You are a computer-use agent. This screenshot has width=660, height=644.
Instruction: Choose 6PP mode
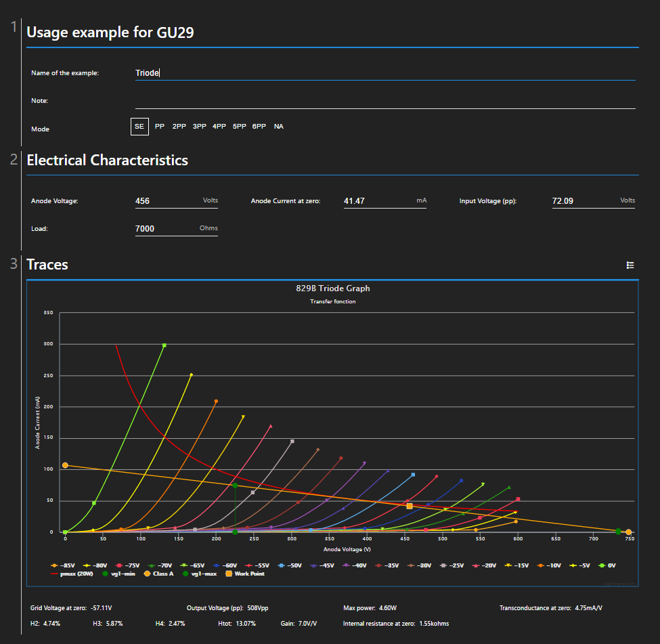click(259, 127)
